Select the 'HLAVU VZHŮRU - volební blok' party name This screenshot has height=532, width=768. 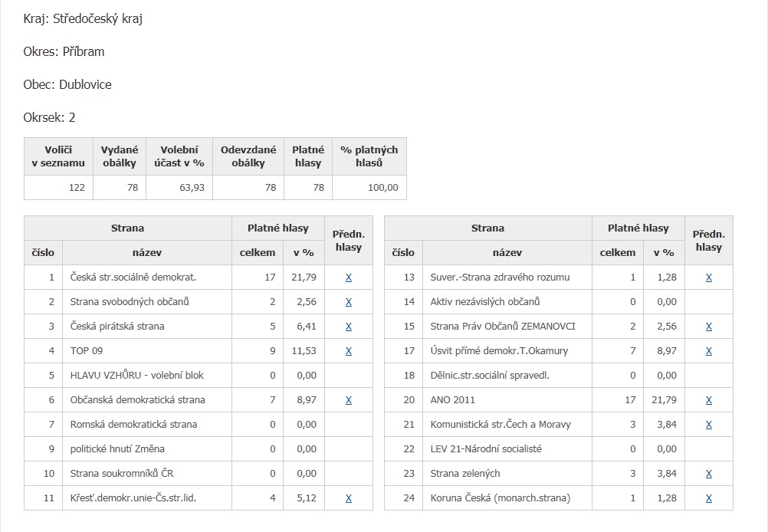(x=136, y=376)
